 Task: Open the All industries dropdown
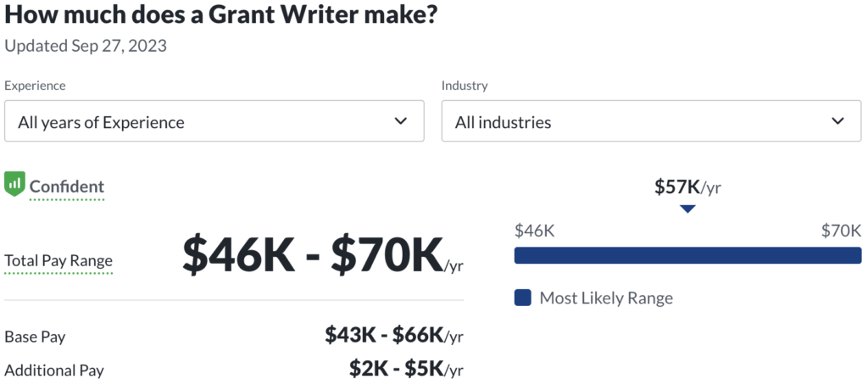point(651,120)
